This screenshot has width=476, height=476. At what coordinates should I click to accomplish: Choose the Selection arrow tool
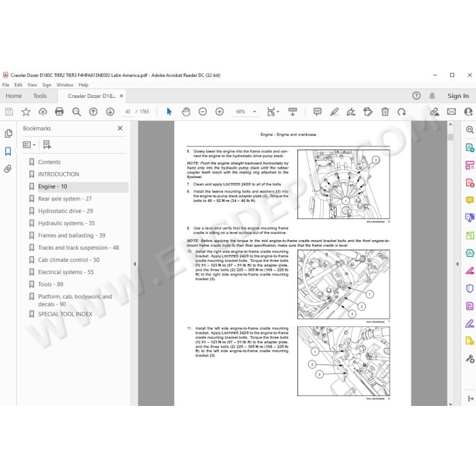(169, 112)
